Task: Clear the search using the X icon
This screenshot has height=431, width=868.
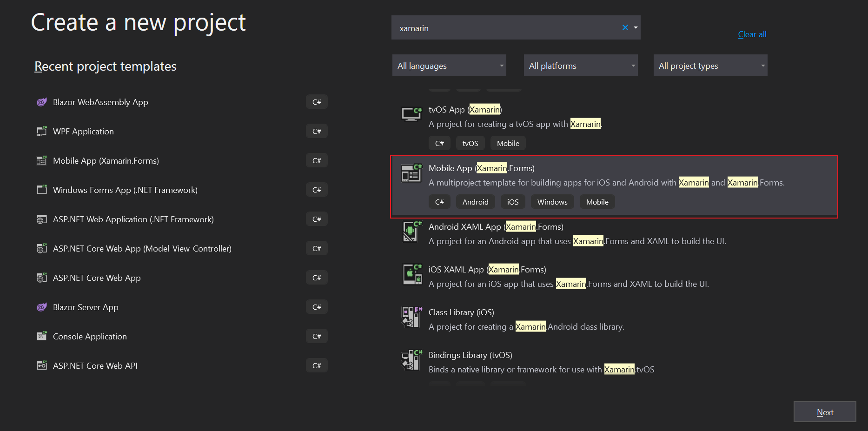Action: (x=625, y=27)
